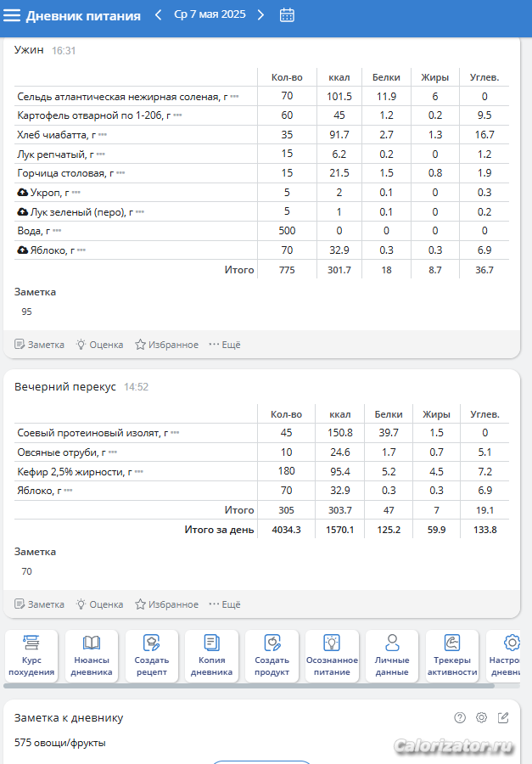Screen dimensions: 532x764
Task: Click quantity 500 for Вода
Action: (x=287, y=231)
